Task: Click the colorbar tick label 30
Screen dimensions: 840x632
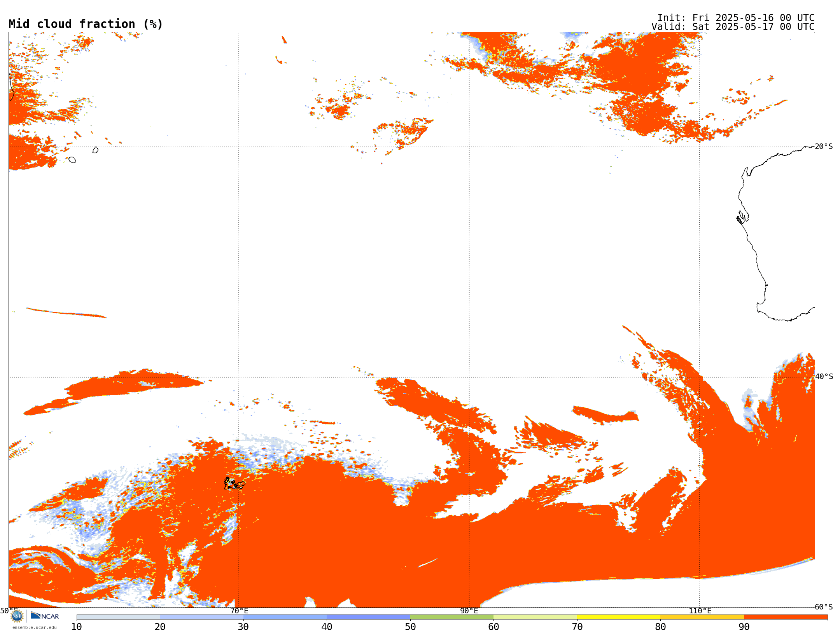Action: (x=243, y=627)
